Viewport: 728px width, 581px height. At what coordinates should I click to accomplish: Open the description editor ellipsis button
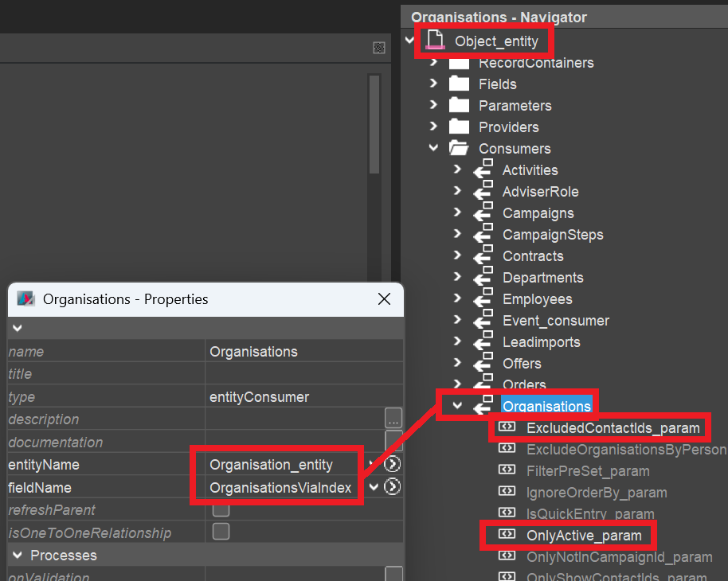tap(393, 419)
